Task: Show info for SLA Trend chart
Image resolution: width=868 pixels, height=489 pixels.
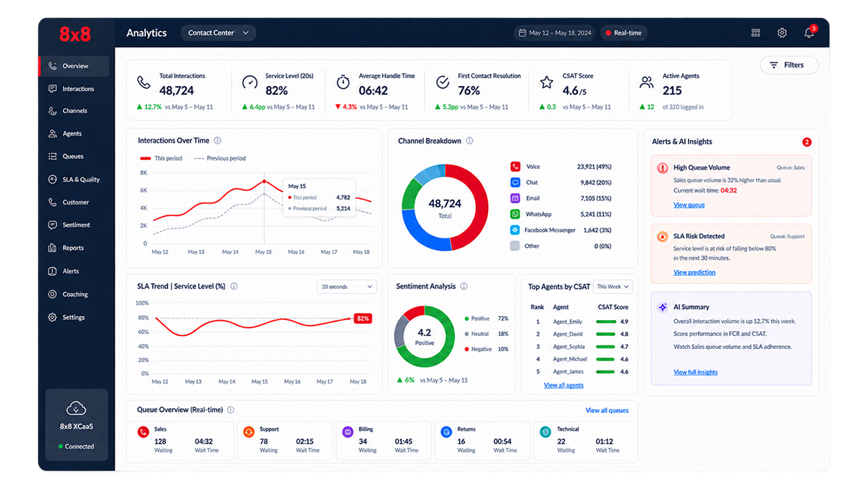Action: coord(234,286)
